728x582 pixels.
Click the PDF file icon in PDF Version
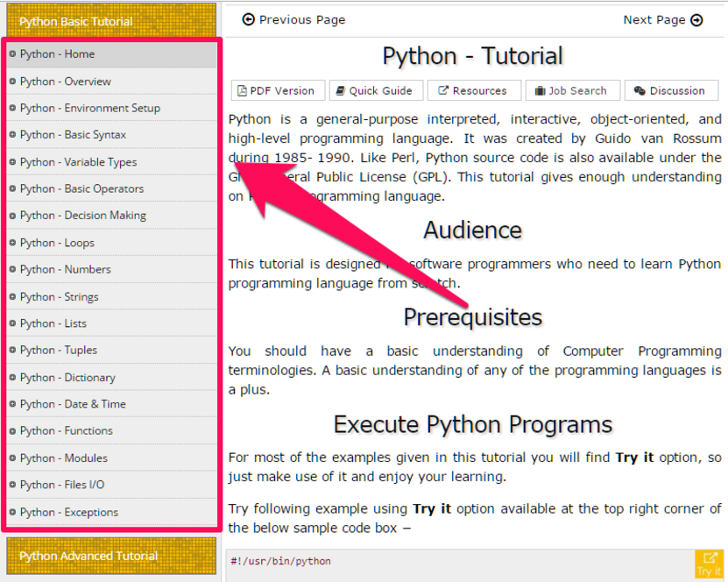point(242,90)
